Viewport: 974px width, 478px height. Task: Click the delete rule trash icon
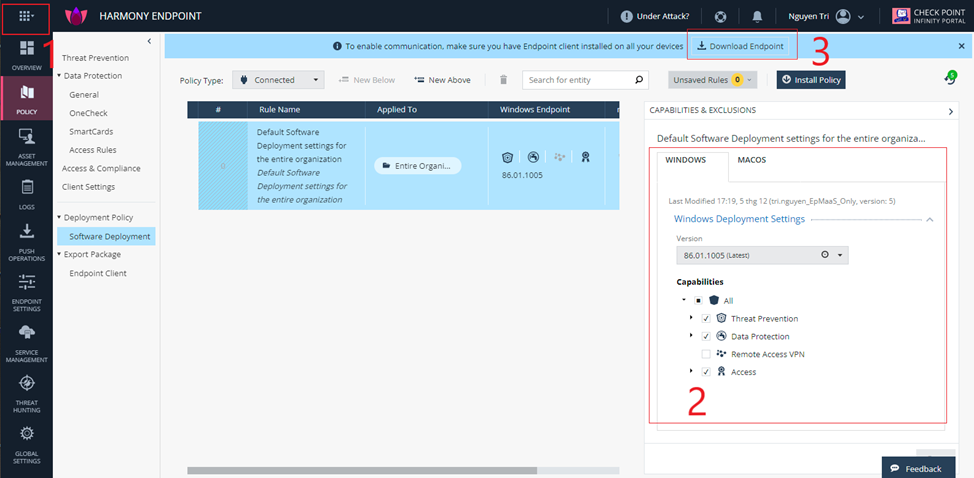click(x=504, y=79)
